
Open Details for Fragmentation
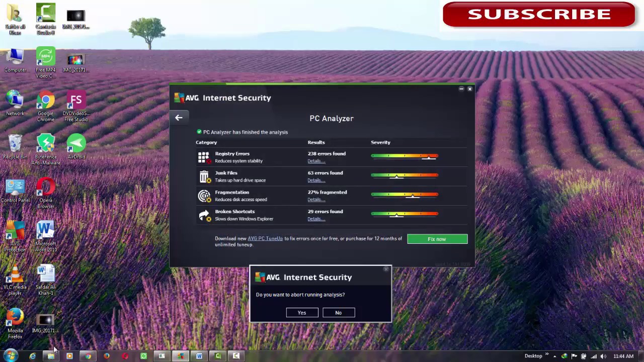[x=316, y=200]
